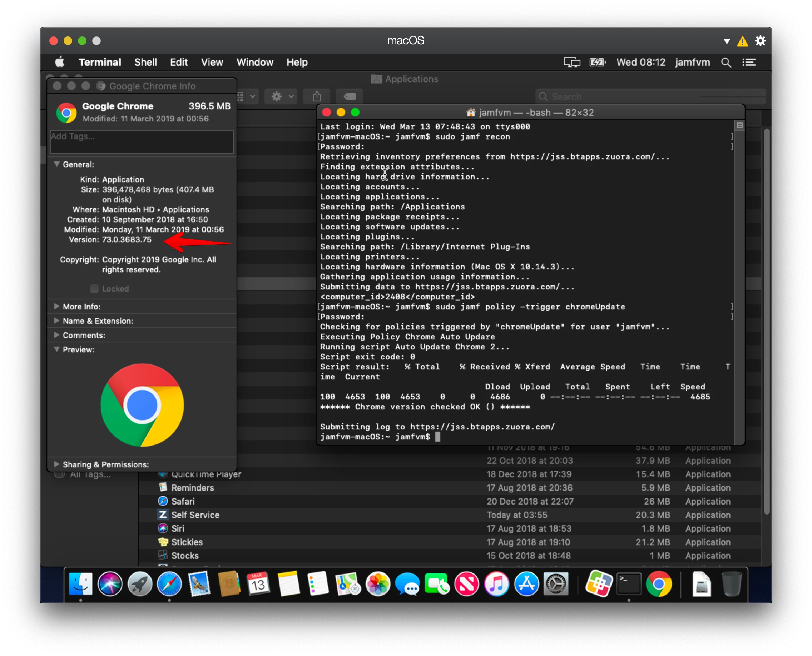The height and width of the screenshot is (656, 812).
Task: Open the Window menu
Action: point(255,63)
